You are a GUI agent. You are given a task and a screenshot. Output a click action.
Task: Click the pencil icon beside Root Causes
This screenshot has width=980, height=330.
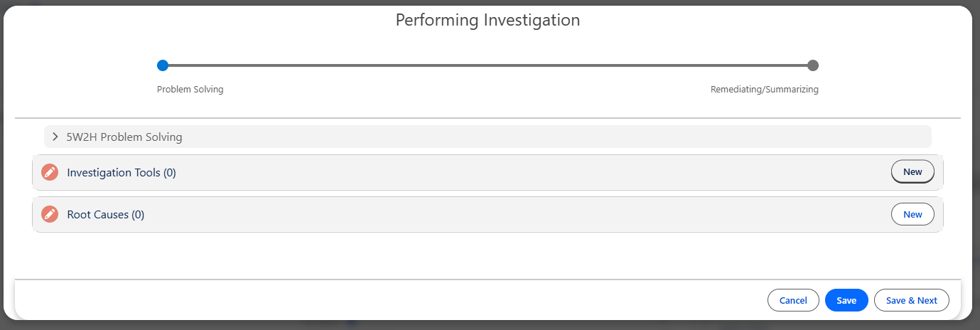[x=50, y=214]
